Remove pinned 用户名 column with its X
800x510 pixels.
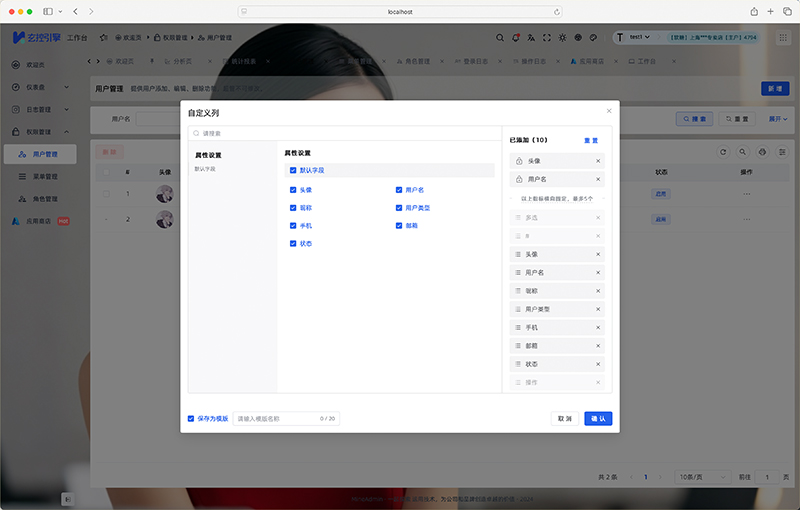598,180
